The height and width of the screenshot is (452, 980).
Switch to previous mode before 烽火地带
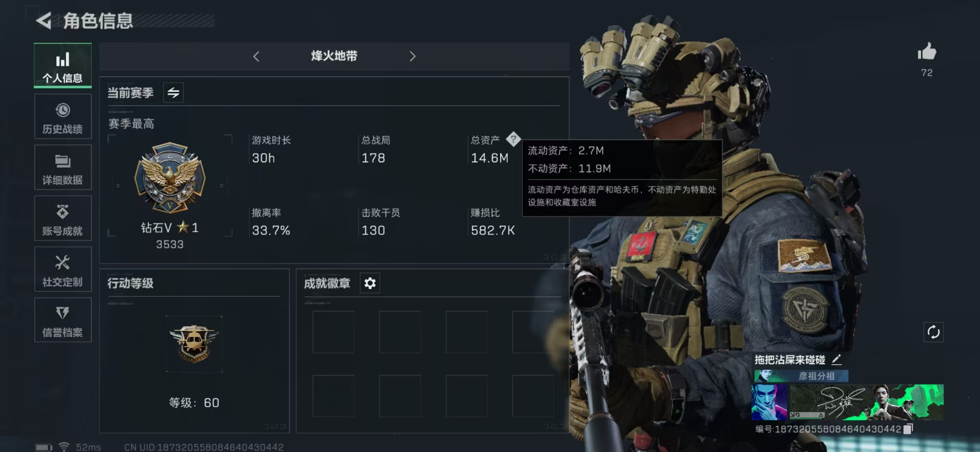click(x=256, y=56)
